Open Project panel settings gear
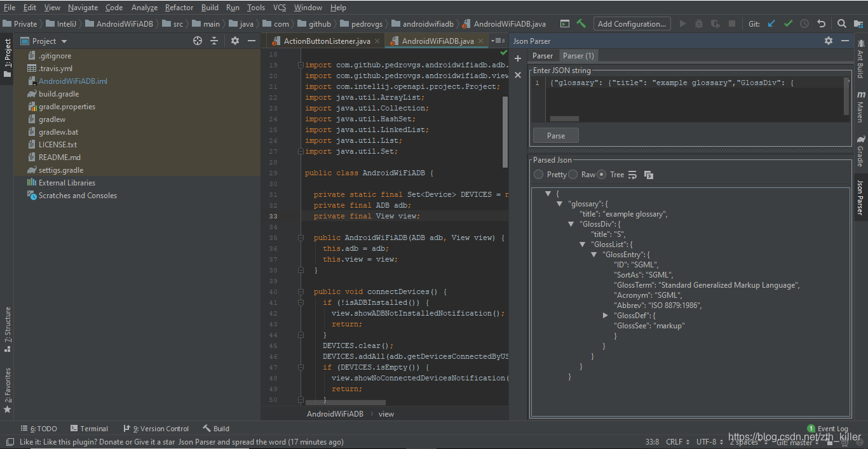This screenshot has height=449, width=868. [235, 41]
